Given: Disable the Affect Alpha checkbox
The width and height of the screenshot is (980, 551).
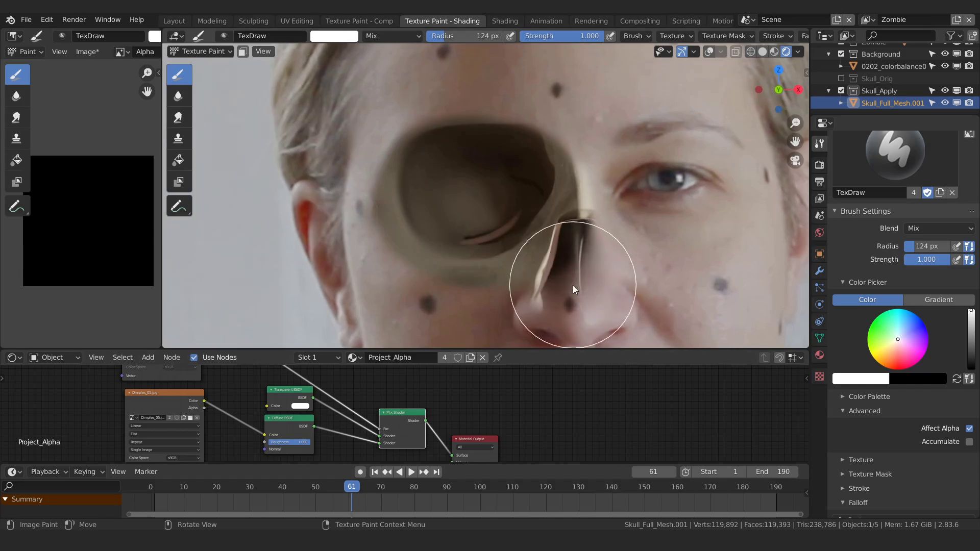Looking at the screenshot, I should pyautogui.click(x=969, y=429).
